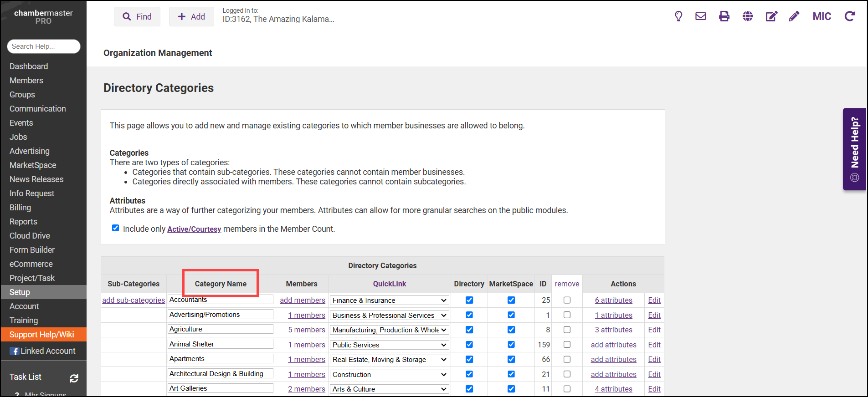This screenshot has width=868, height=397.
Task: Open Finance & Insurance QuickLink dropdown
Action: click(x=389, y=300)
